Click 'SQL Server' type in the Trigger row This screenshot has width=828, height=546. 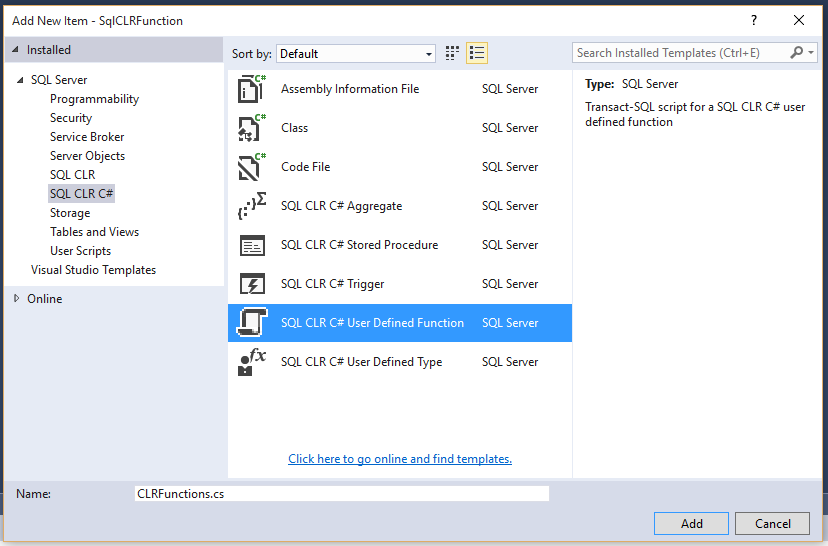click(510, 284)
